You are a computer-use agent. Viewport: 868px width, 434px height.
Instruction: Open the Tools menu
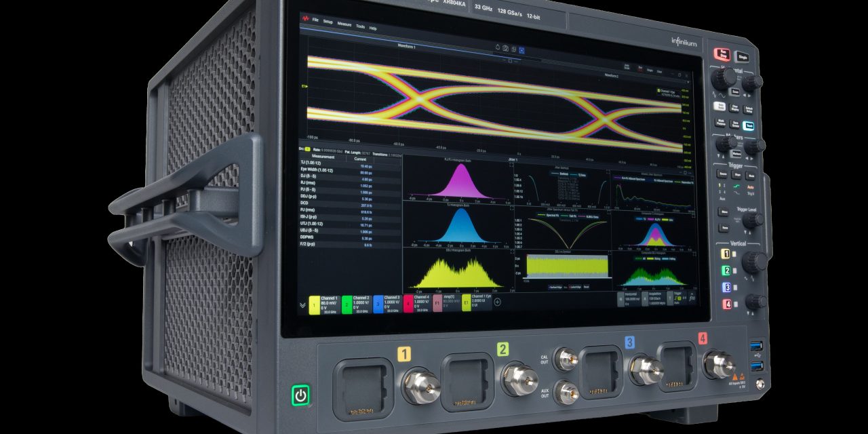(x=360, y=26)
